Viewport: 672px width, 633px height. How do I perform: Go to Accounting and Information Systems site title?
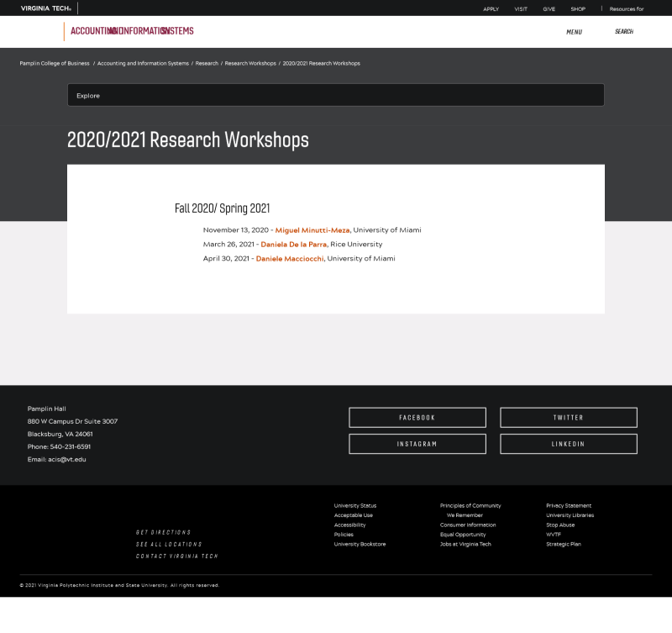point(132,31)
